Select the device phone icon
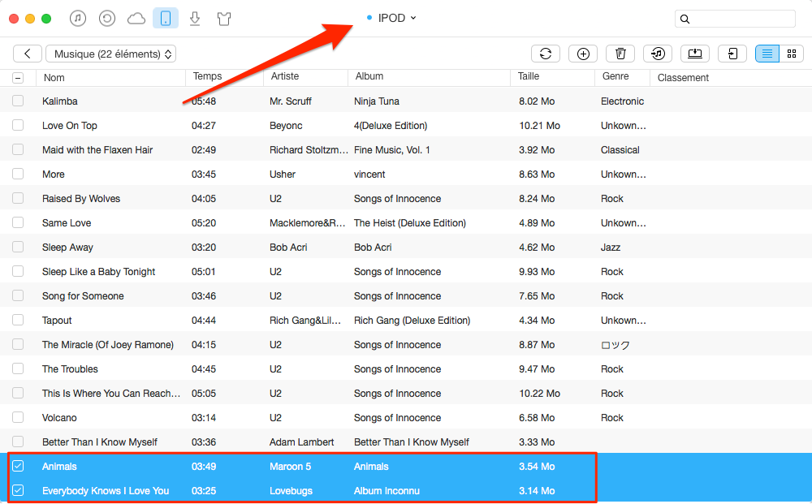Viewport: 812px width, 504px height. click(166, 19)
